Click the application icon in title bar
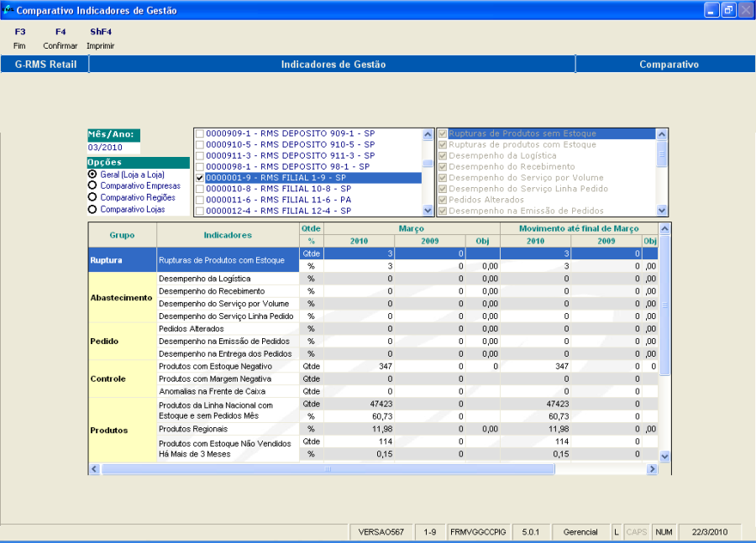The height and width of the screenshot is (543, 756). (x=8, y=10)
